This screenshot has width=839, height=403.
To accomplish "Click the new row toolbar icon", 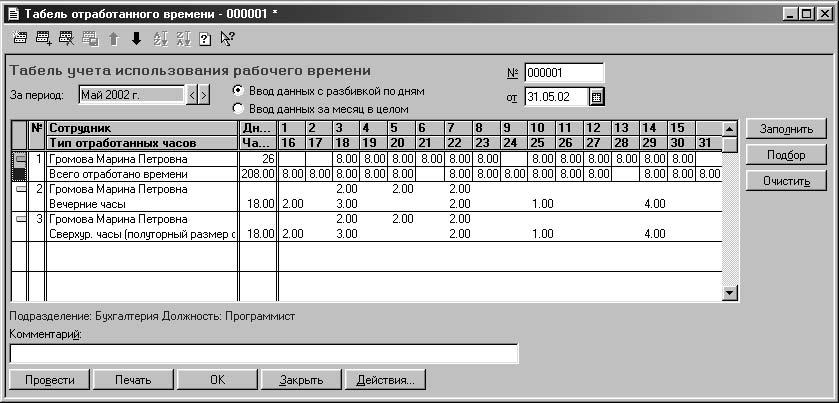I will [20, 39].
